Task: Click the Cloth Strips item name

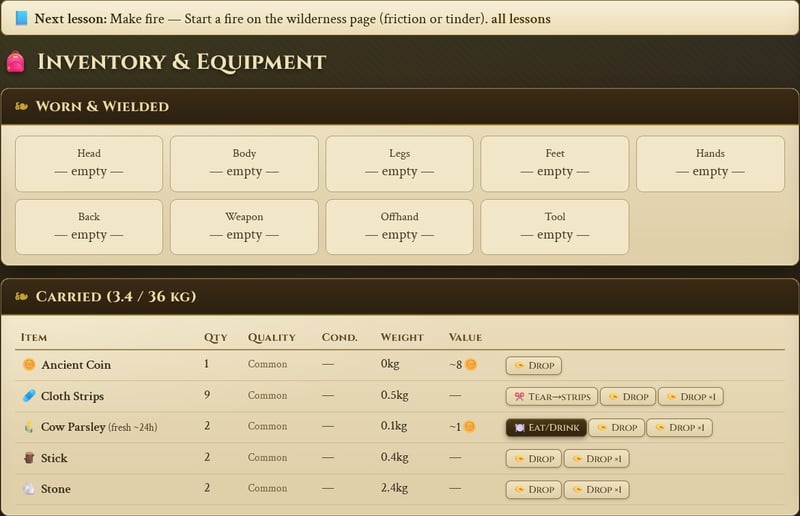Action: coord(72,396)
